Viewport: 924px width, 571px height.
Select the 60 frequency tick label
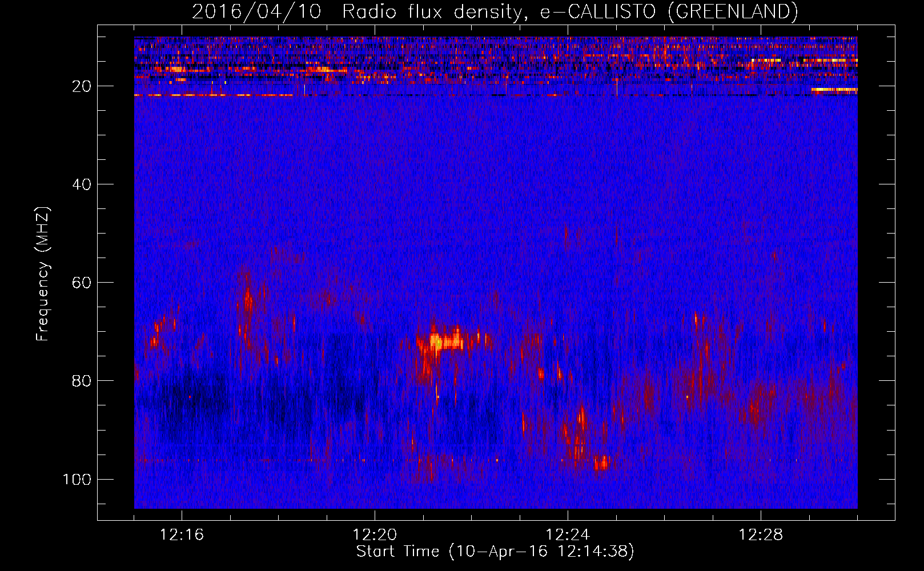[82, 283]
